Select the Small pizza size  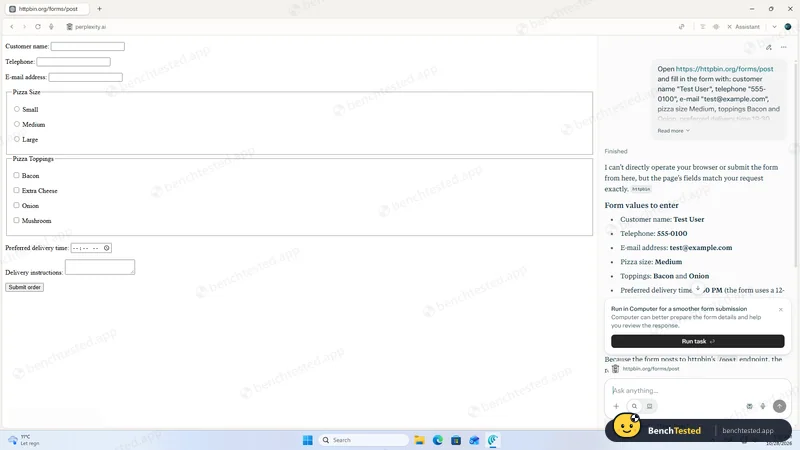pyautogui.click(x=17, y=109)
